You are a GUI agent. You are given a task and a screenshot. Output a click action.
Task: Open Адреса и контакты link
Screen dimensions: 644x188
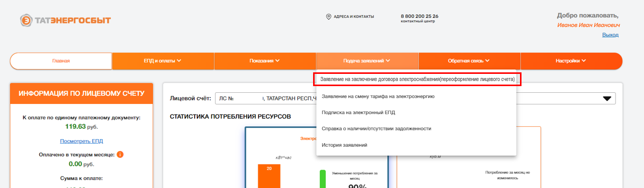(x=354, y=17)
